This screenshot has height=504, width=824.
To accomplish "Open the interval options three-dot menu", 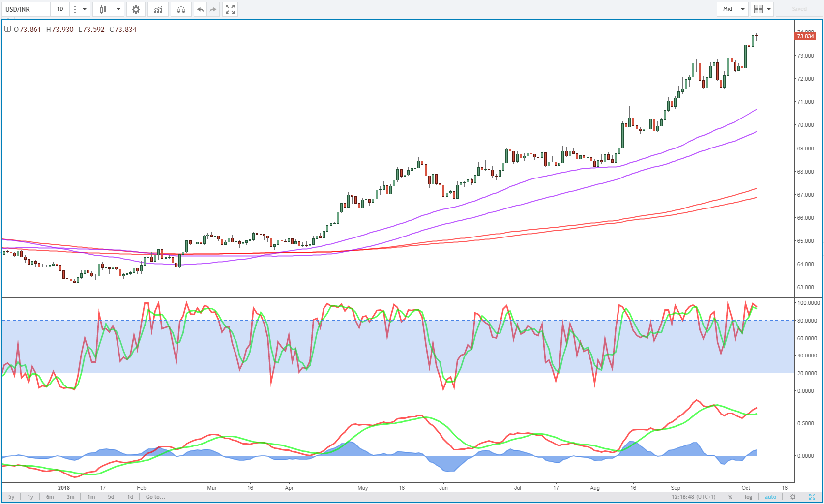I will 75,9.
